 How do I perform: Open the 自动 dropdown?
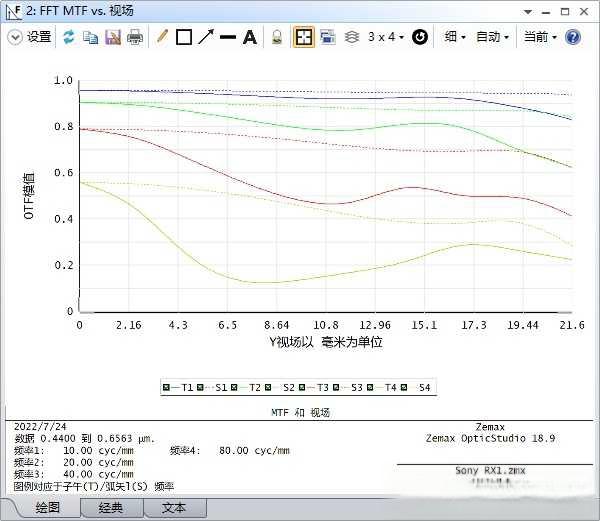pyautogui.click(x=492, y=37)
